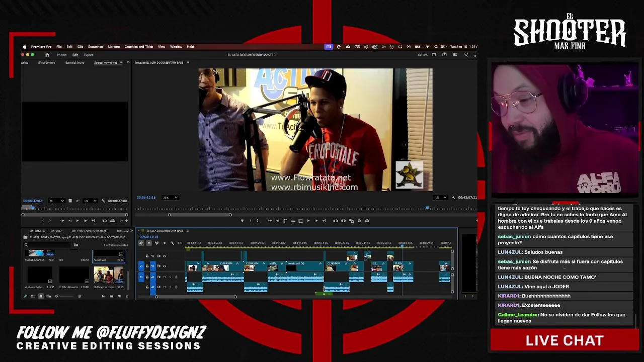Play the Program monitor sequence
Image resolution: width=644 pixels, height=362 pixels.
pos(308,221)
